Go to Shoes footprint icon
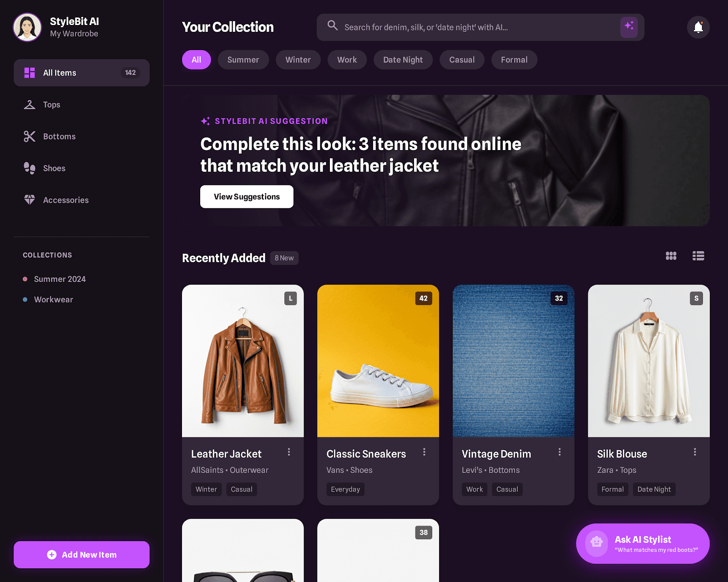This screenshot has width=728, height=582. [x=30, y=168]
